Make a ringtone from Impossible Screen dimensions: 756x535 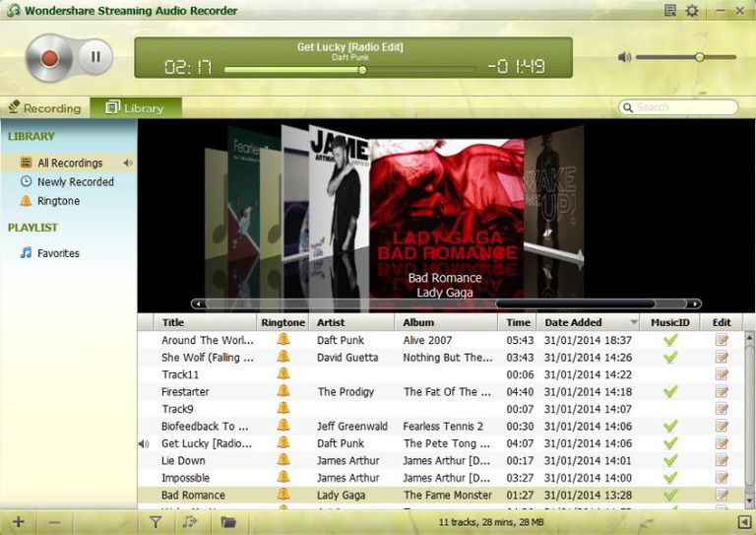[x=283, y=477]
